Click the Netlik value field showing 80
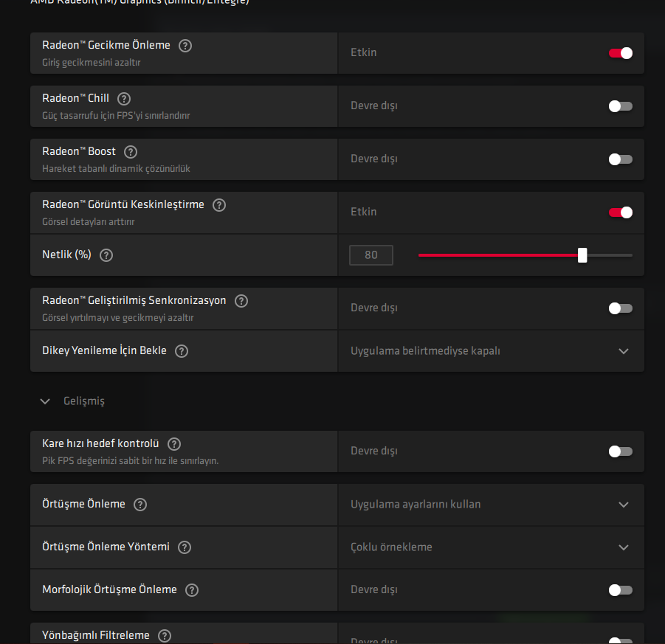This screenshot has width=665, height=644. coord(371,255)
